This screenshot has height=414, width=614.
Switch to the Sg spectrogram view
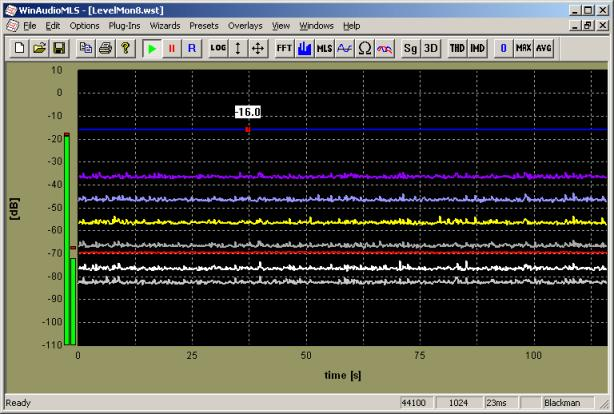click(x=411, y=48)
